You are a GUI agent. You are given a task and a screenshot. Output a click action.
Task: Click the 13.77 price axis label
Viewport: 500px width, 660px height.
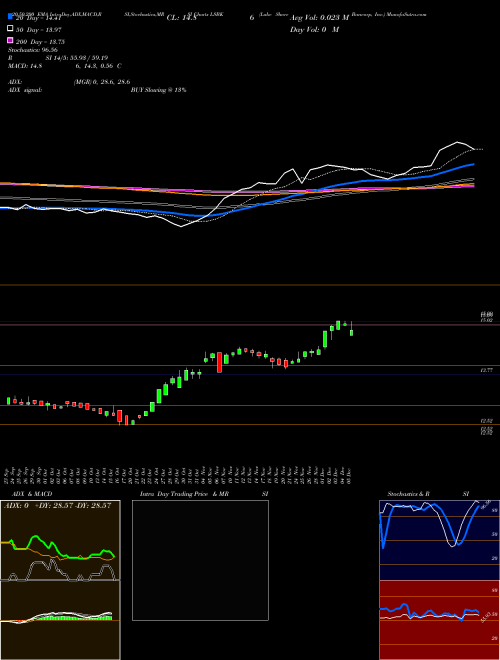point(487,370)
